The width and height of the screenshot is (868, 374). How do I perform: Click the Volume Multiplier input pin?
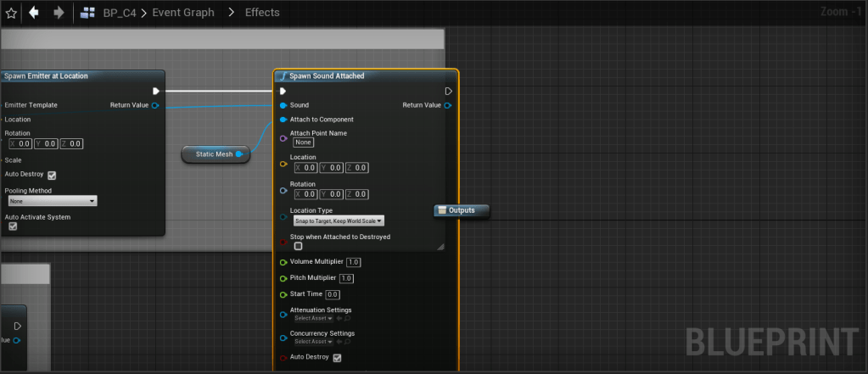(x=283, y=262)
